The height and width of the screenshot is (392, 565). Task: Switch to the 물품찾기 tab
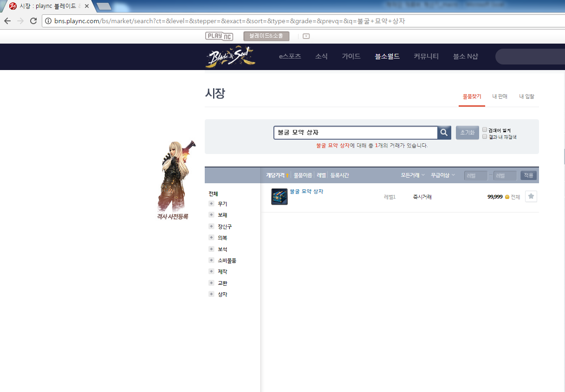tap(472, 96)
